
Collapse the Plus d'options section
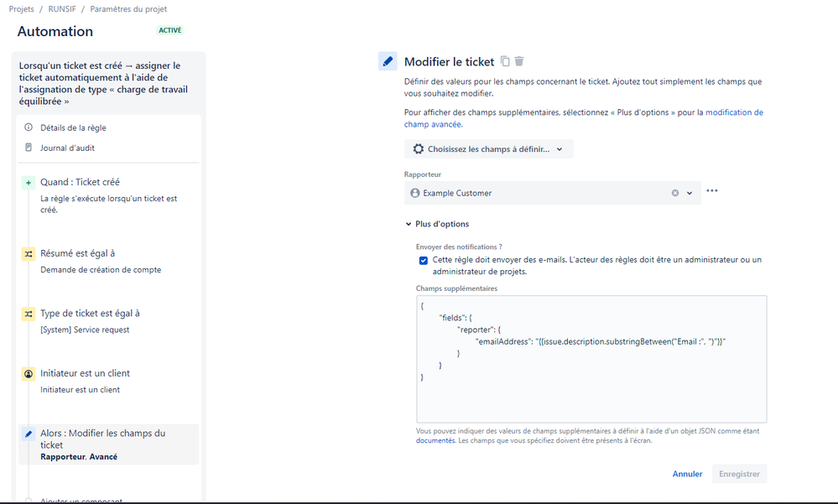(437, 224)
